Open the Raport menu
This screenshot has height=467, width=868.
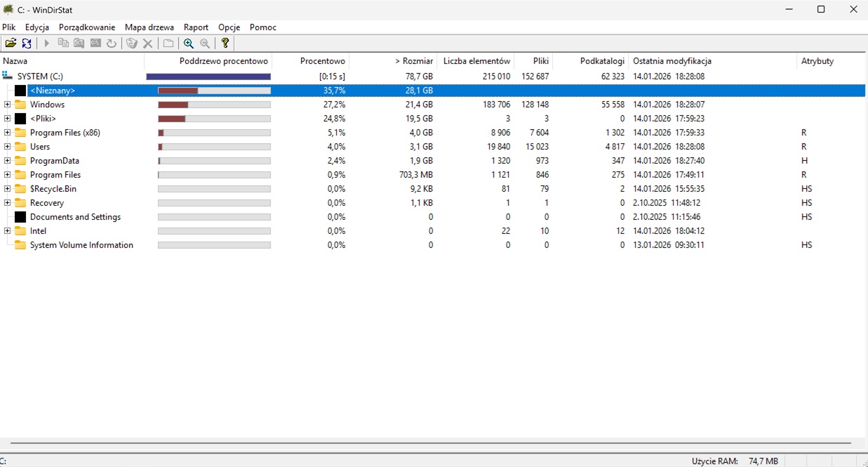pyautogui.click(x=196, y=27)
